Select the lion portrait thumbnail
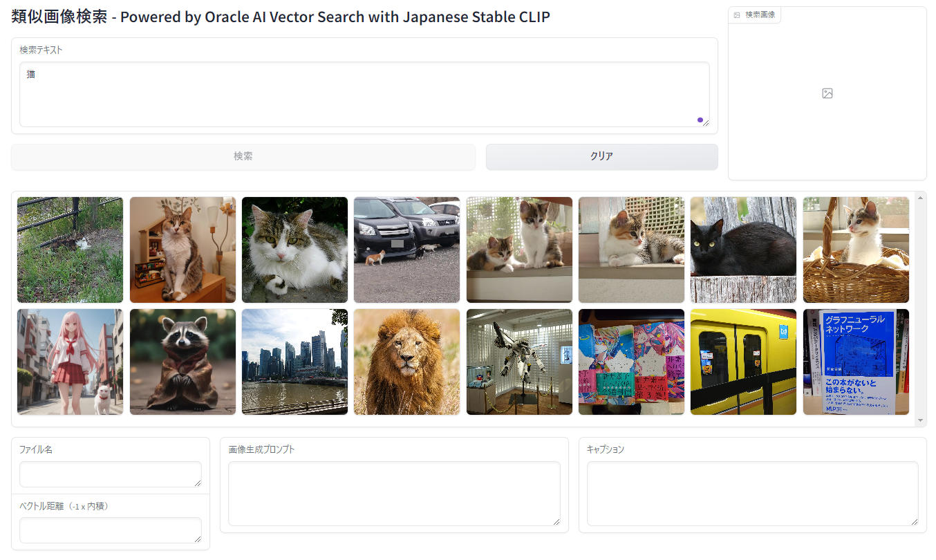This screenshot has width=936, height=560. coord(406,362)
